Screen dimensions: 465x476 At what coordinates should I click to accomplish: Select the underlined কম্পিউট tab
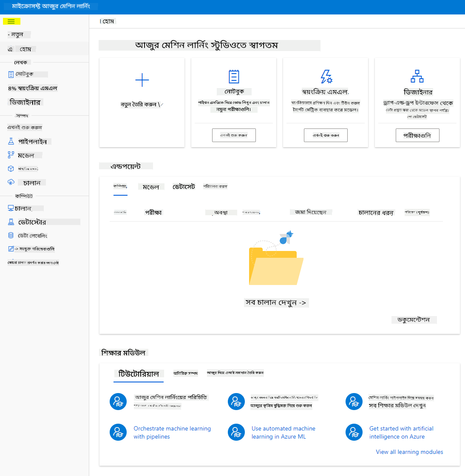pyautogui.click(x=120, y=186)
